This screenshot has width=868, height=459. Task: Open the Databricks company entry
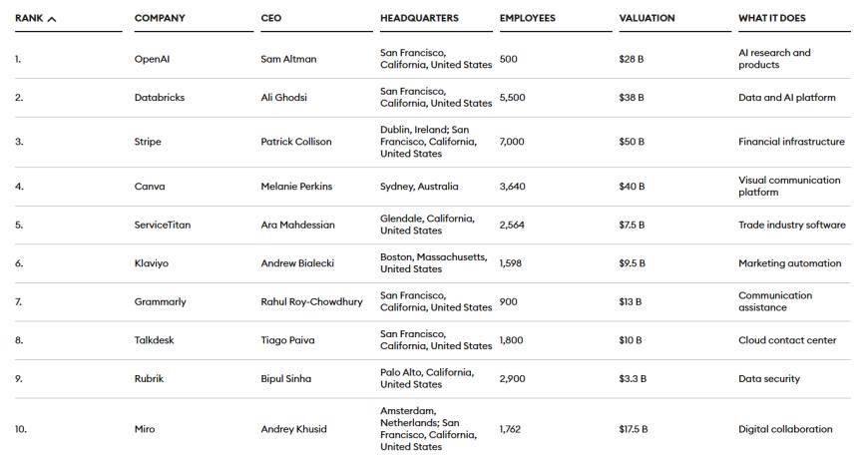pos(160,98)
